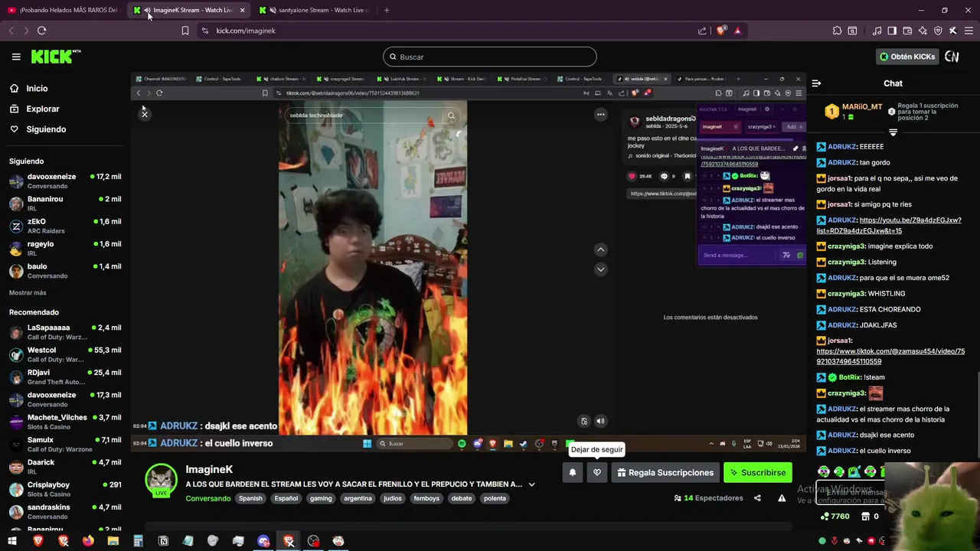Viewport: 980px width, 551px height.
Task: Focus the kick.com address bar
Action: pos(444,31)
